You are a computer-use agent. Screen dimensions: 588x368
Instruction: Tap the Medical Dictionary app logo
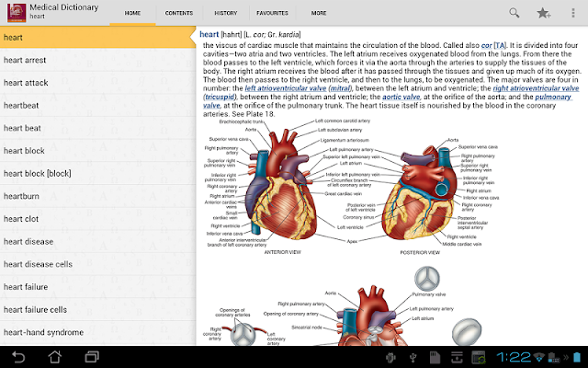[17, 13]
